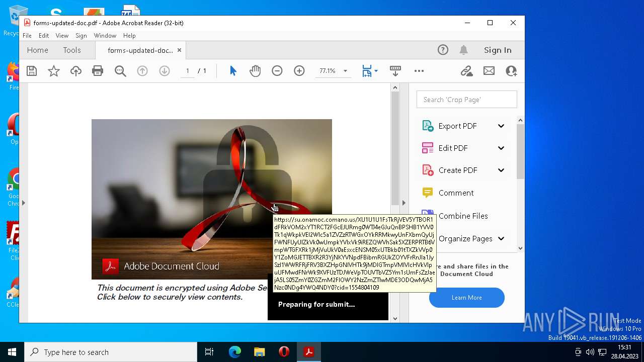Viewport: 644px width, 362px height.
Task: Switch to the Tools tab
Action: click(72, 50)
